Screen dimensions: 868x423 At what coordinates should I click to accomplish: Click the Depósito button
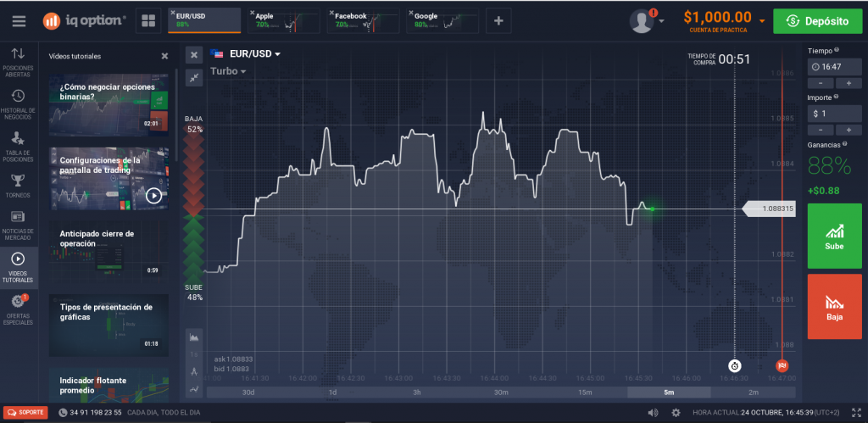tap(818, 21)
